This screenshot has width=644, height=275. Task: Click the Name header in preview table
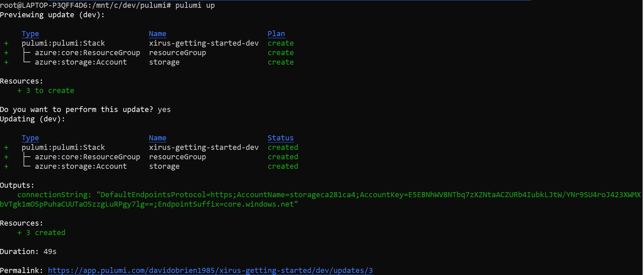[x=157, y=34]
